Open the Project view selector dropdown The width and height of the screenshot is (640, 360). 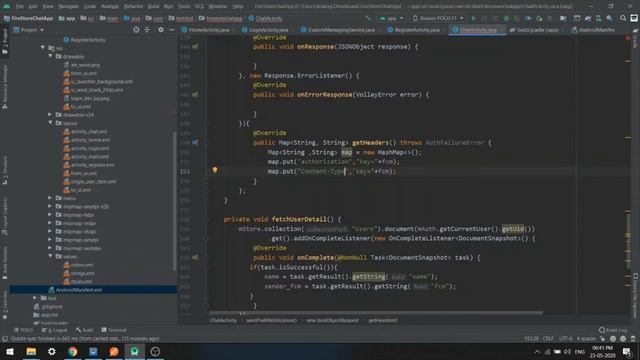point(29,30)
